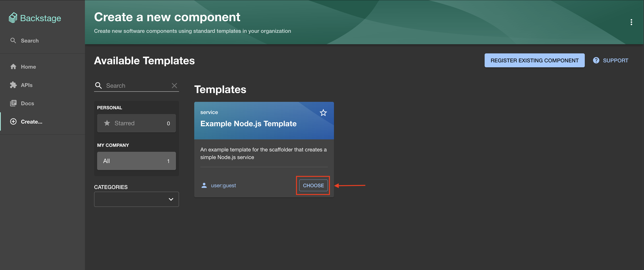Select the All filter under My Company
The image size is (644, 270).
coord(136,161)
